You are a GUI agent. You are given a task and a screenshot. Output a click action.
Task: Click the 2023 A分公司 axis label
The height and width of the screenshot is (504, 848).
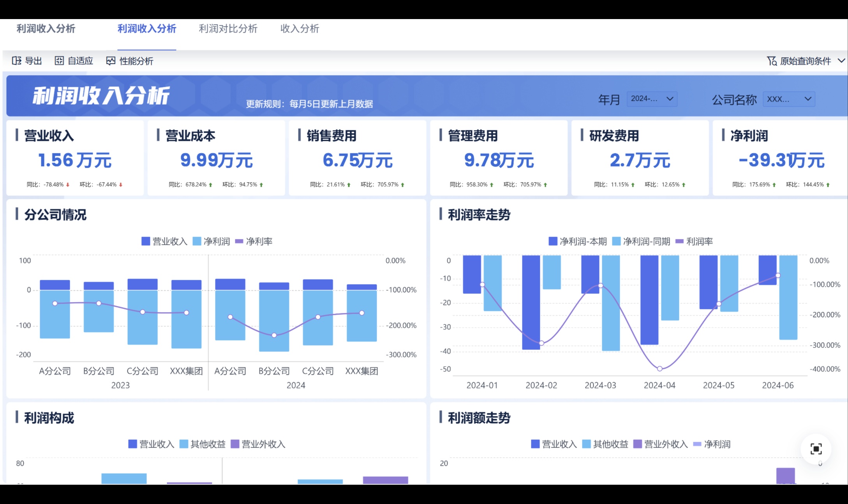tap(55, 371)
